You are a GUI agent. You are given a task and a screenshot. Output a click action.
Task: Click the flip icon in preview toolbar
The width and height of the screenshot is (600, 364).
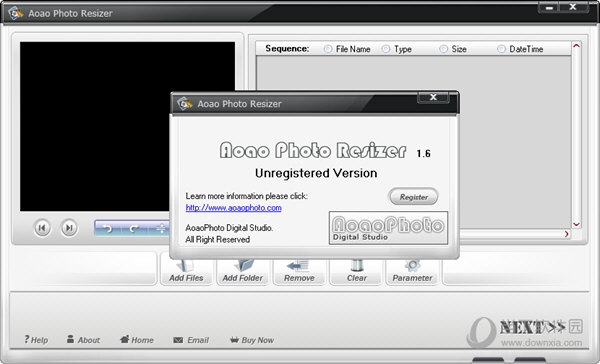[x=162, y=229]
